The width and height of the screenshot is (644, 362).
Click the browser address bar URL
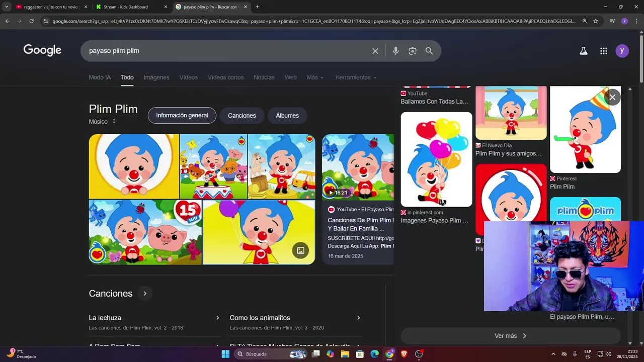[313, 21]
